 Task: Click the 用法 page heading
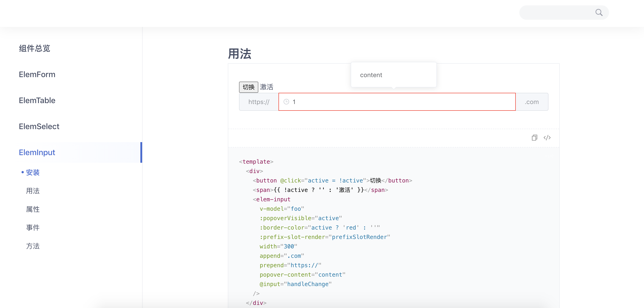(239, 54)
